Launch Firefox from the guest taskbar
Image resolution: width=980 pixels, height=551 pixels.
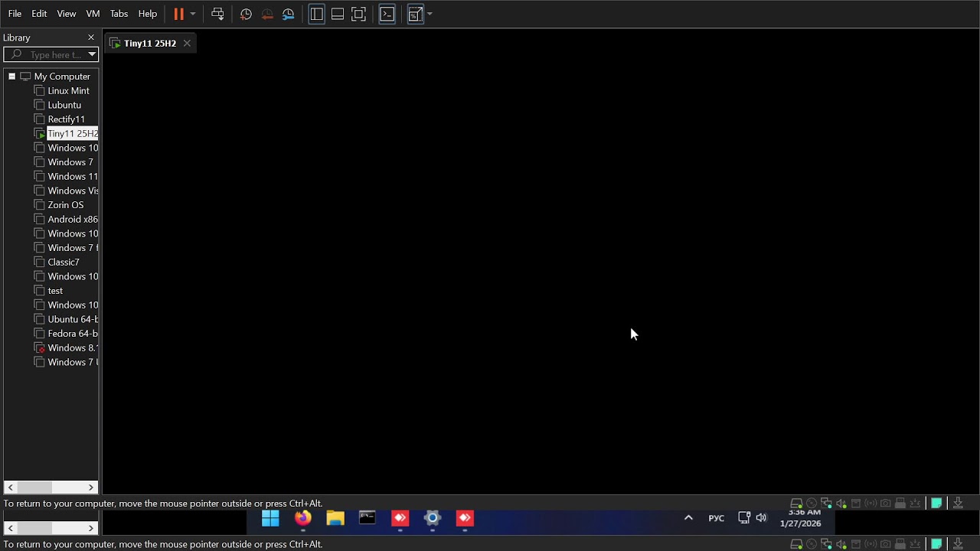tap(303, 519)
